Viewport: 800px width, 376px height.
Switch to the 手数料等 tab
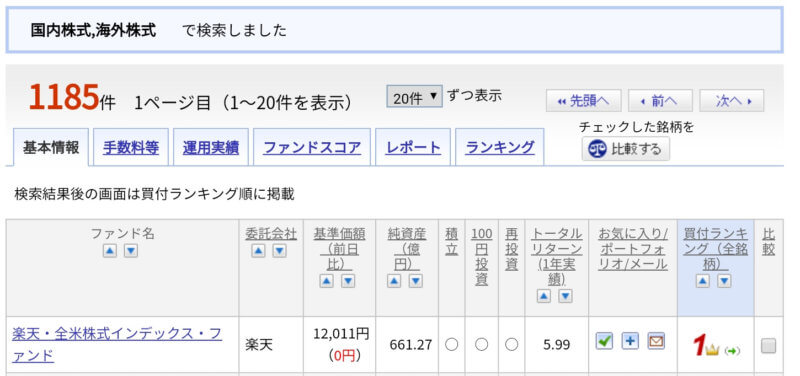pyautogui.click(x=131, y=147)
